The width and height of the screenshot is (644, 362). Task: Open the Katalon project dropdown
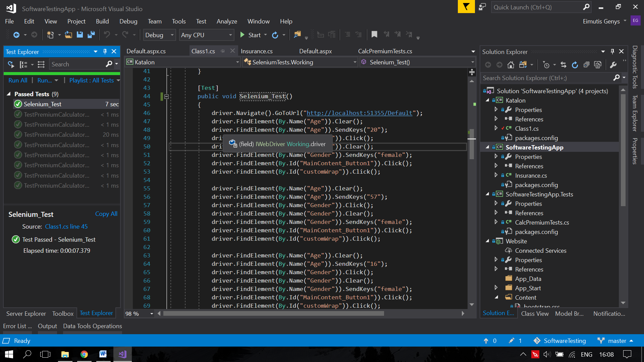pyautogui.click(x=183, y=62)
